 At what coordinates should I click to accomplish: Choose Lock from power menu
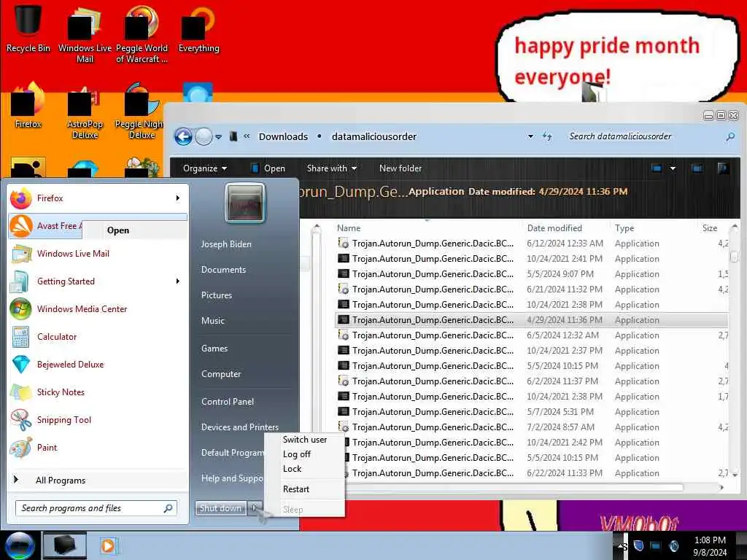(292, 469)
